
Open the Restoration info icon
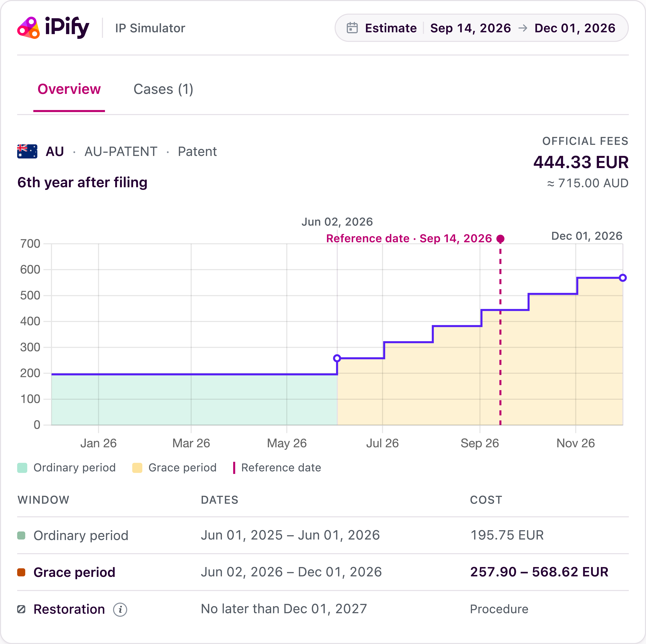tap(120, 610)
